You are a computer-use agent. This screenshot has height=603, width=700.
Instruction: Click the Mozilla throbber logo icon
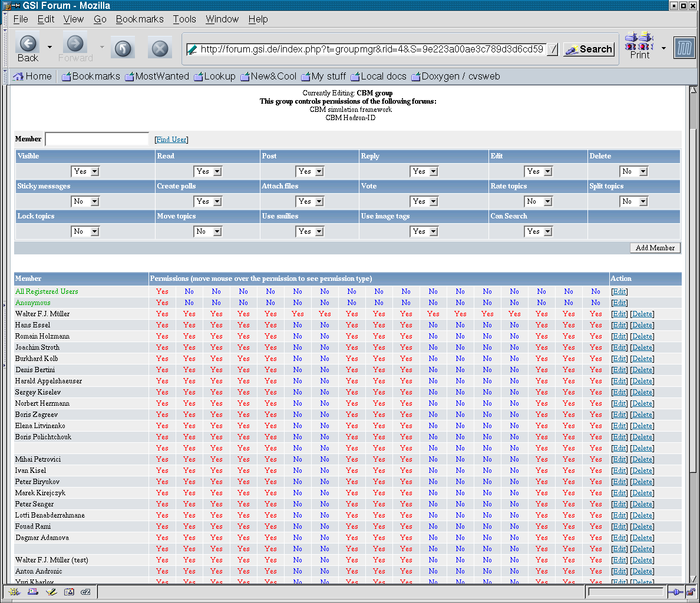click(x=684, y=48)
